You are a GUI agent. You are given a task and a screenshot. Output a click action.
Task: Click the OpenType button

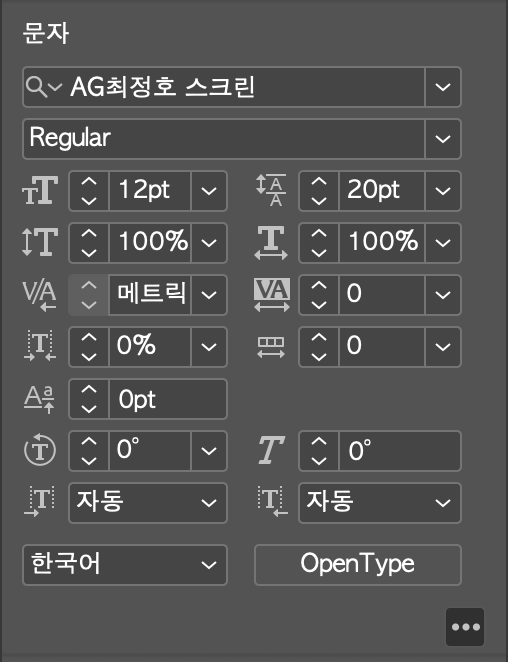point(358,565)
